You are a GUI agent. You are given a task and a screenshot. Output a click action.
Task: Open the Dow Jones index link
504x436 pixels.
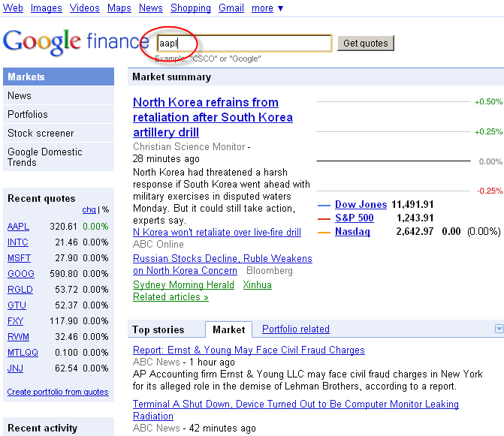tap(361, 205)
